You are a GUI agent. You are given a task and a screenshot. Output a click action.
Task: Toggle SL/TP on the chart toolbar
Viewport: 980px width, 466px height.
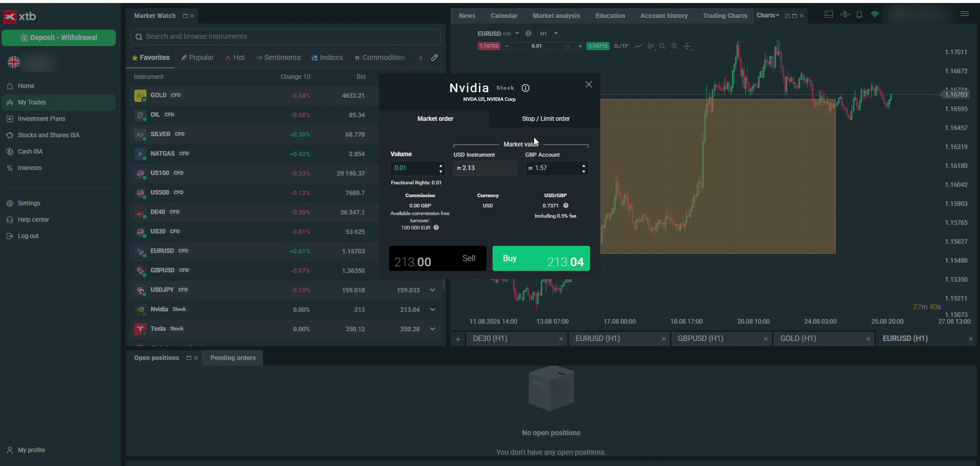coord(621,46)
